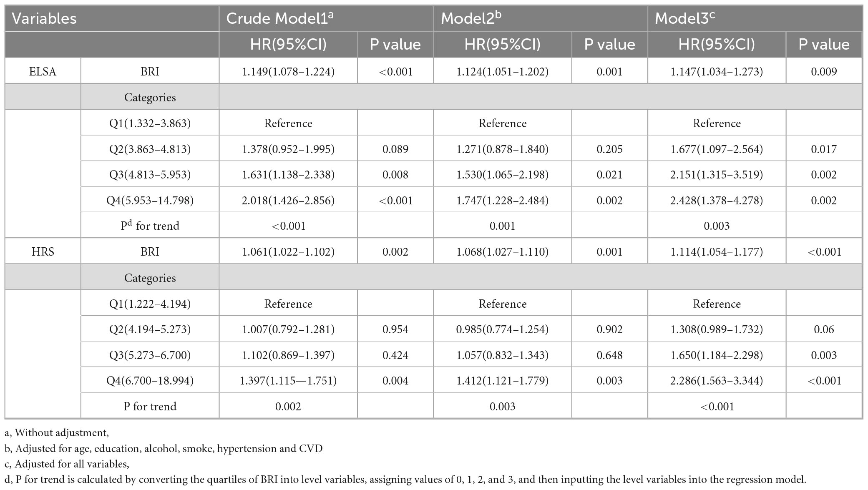Click the P value 0.954 cell
868x490 pixels.
[x=395, y=329]
